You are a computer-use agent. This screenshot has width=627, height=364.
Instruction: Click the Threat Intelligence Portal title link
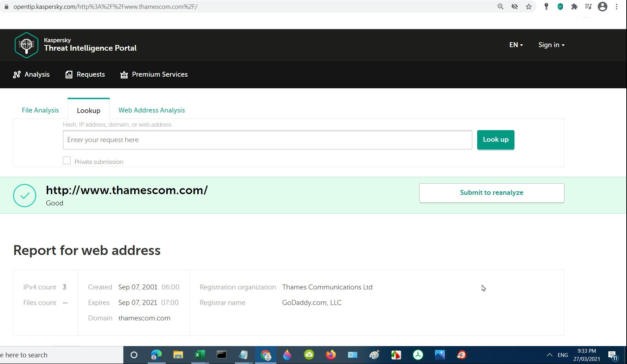[90, 48]
